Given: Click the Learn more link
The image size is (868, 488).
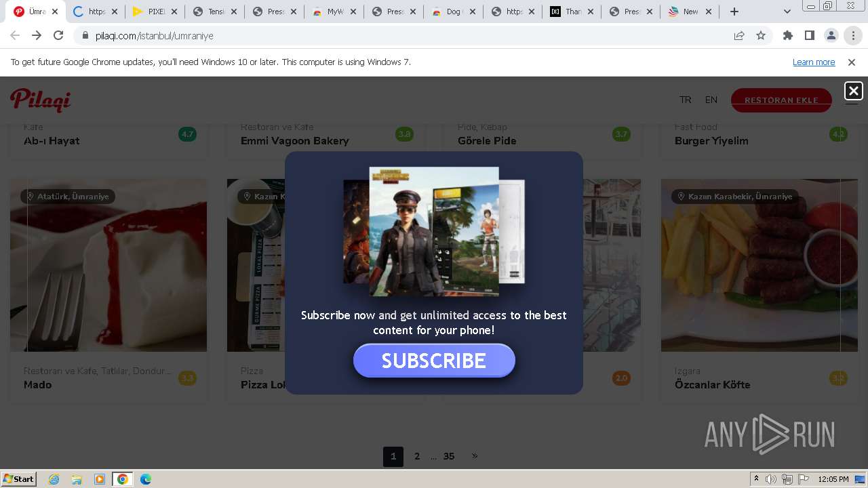Looking at the screenshot, I should coord(814,62).
